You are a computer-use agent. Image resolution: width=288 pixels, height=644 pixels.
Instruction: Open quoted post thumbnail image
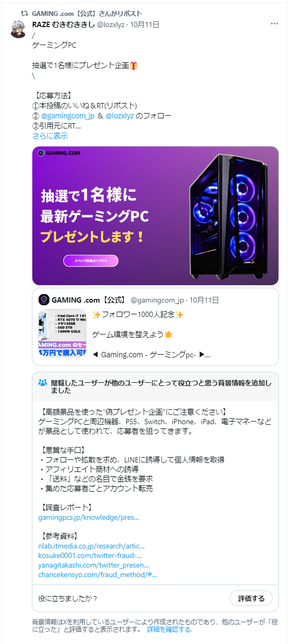63,333
